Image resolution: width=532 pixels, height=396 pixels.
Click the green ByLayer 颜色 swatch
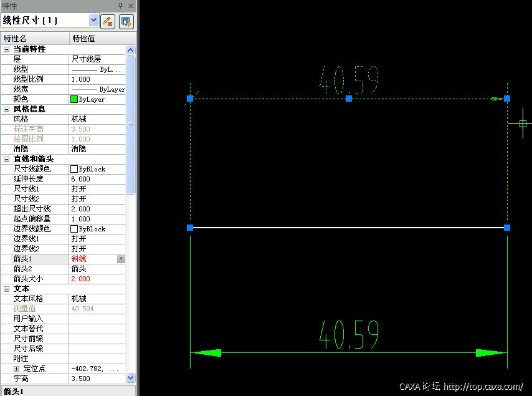click(74, 99)
